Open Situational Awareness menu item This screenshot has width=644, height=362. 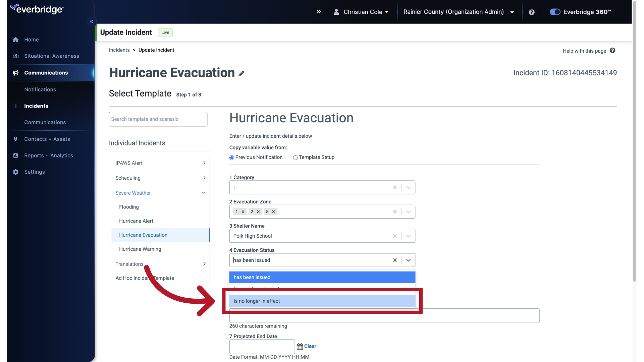click(52, 56)
